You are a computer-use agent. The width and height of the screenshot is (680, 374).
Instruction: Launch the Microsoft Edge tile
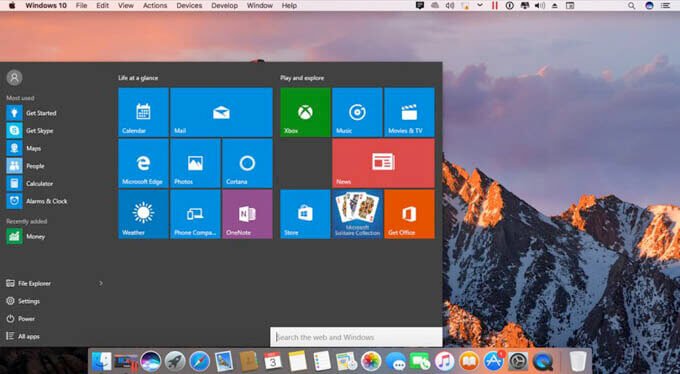(x=143, y=163)
